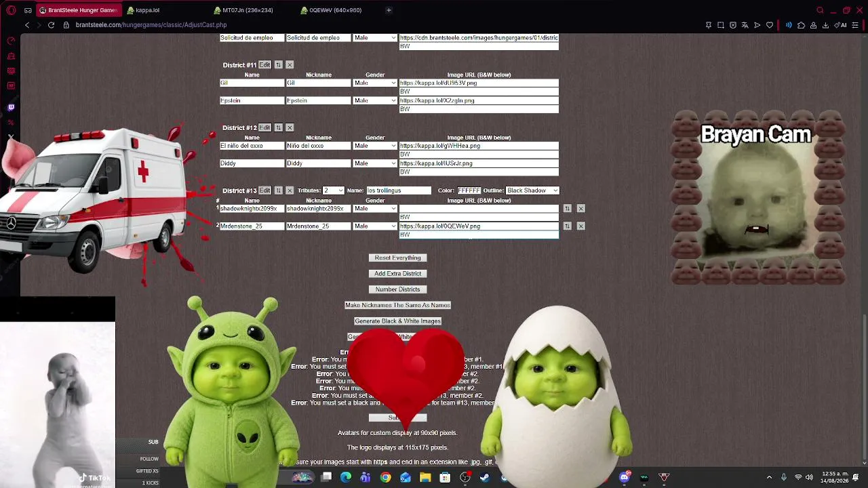Screen dimensions: 868x488
Task: Open the Gender dropdown for Diddy
Action: point(375,163)
